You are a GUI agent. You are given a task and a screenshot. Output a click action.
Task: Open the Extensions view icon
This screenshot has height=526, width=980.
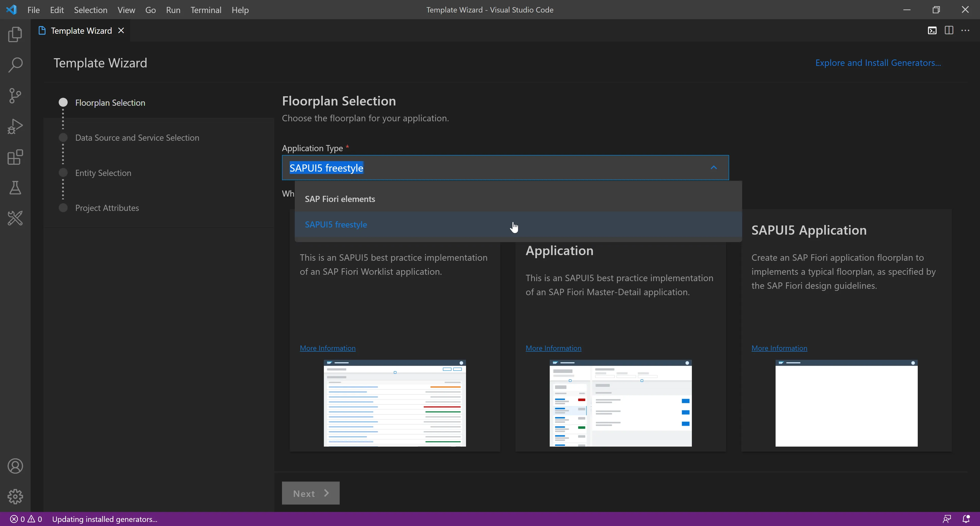15,157
